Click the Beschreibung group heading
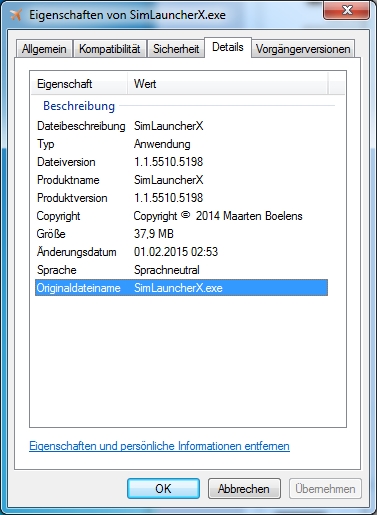This screenshot has width=377, height=515. [x=79, y=106]
